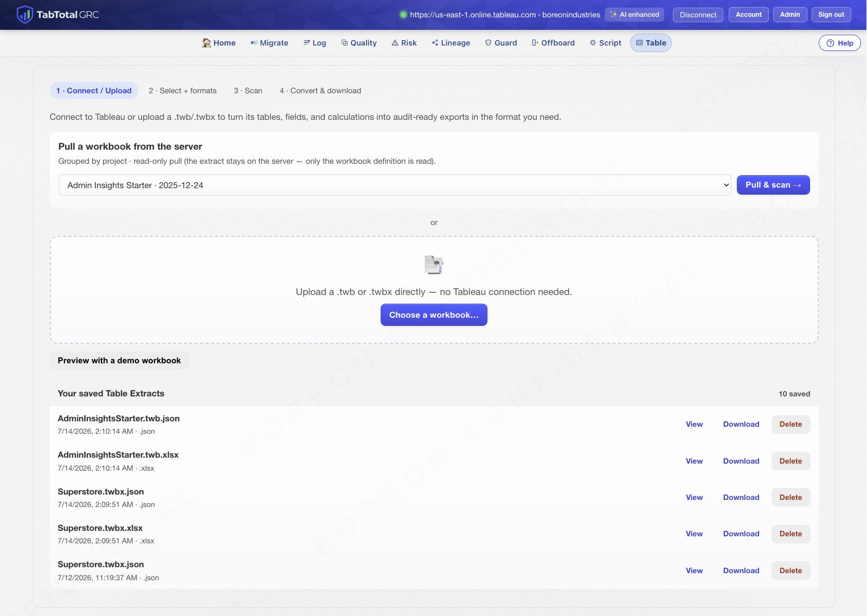Switch to the Quality section
This screenshot has width=867, height=616.
click(x=359, y=43)
